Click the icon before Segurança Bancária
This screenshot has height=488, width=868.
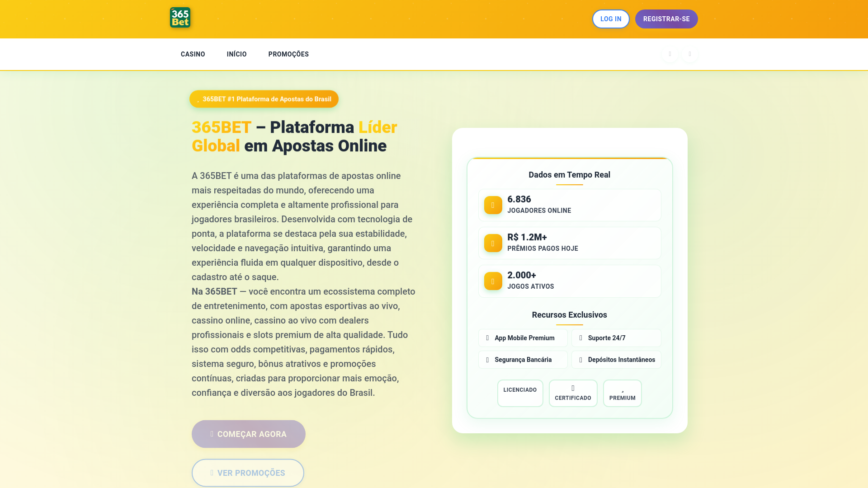click(x=487, y=360)
